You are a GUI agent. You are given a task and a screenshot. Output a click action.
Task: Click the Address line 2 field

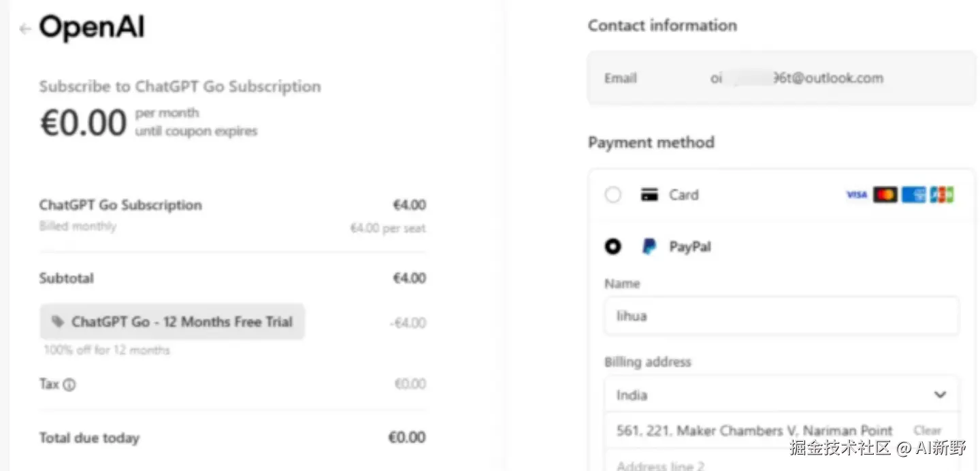pos(781,465)
